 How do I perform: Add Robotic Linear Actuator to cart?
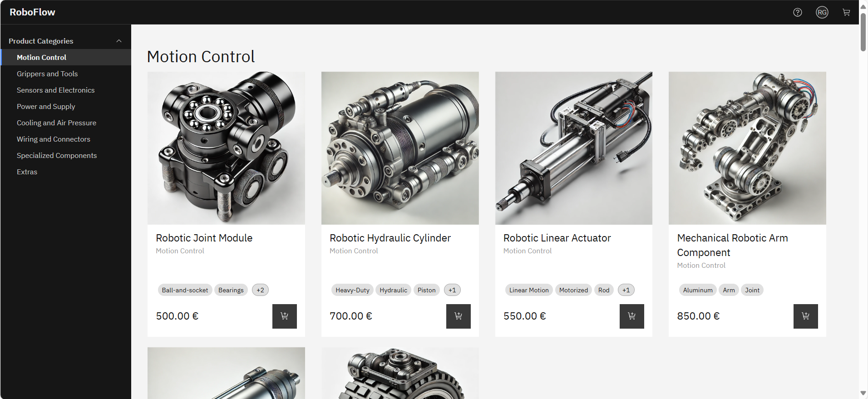click(632, 316)
